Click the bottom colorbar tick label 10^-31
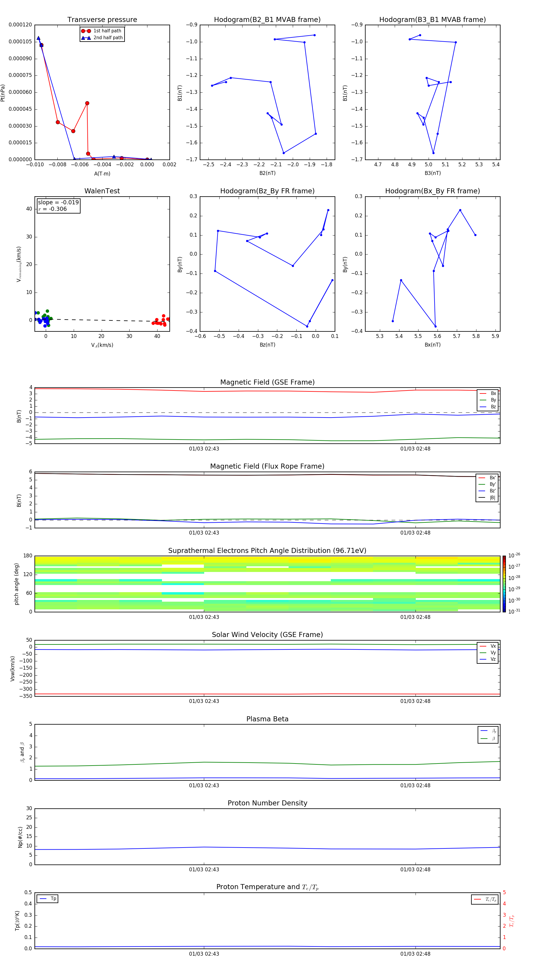Screen dimensions: 535x980 coord(514,611)
